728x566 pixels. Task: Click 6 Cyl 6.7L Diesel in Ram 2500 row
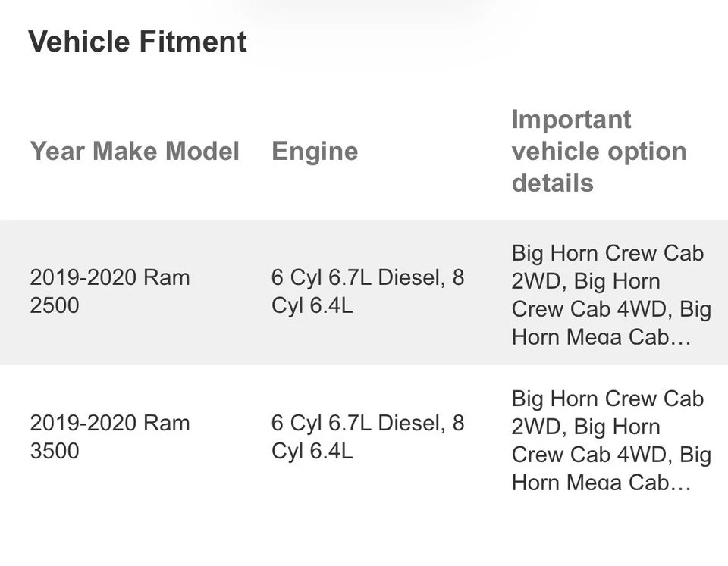356,277
